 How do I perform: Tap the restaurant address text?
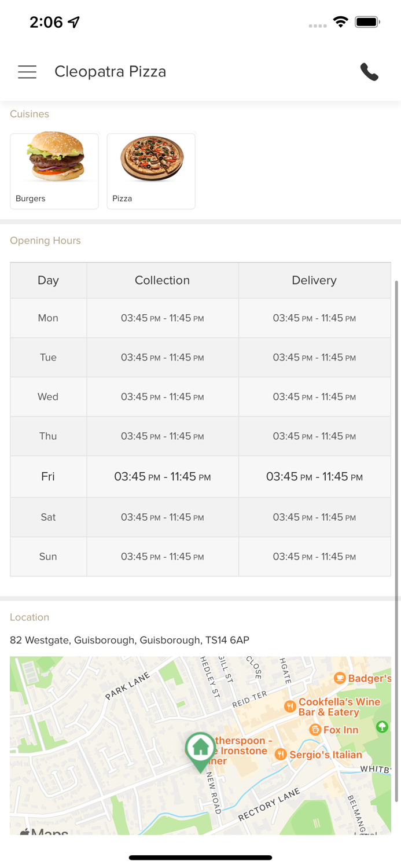point(130,640)
